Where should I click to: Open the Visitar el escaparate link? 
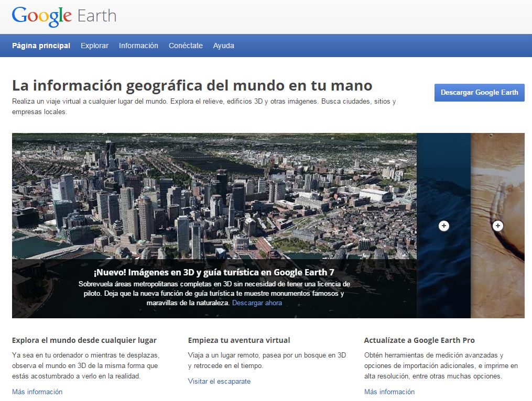click(219, 381)
